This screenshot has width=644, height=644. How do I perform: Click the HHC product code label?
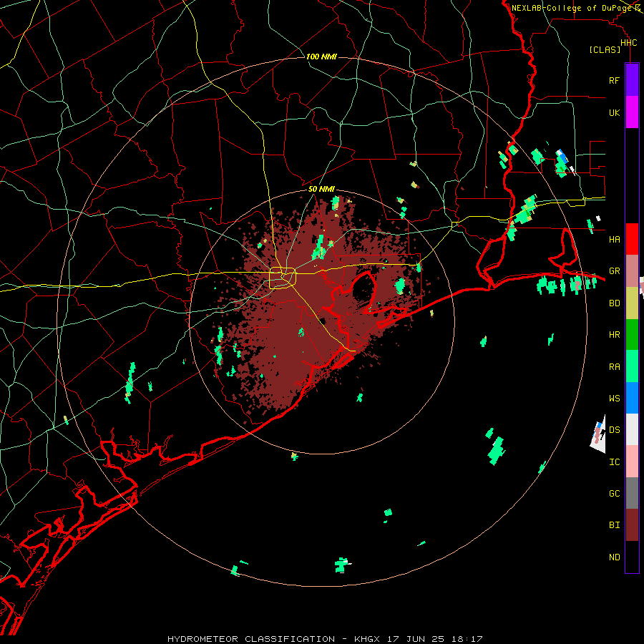tap(628, 43)
